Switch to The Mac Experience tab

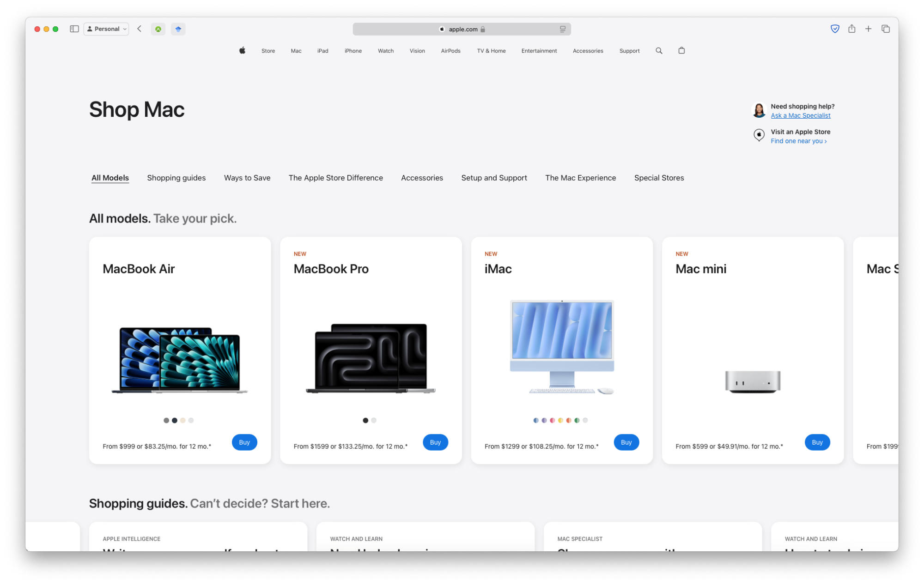(580, 178)
